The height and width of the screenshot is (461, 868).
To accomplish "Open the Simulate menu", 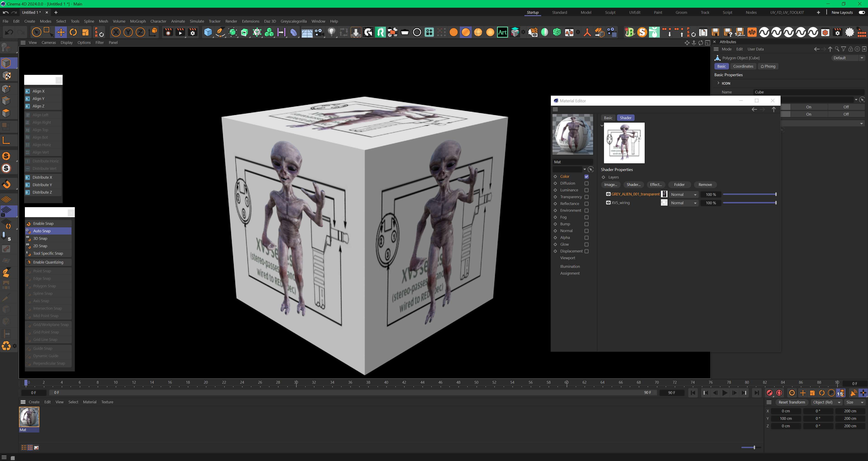I will pos(197,21).
